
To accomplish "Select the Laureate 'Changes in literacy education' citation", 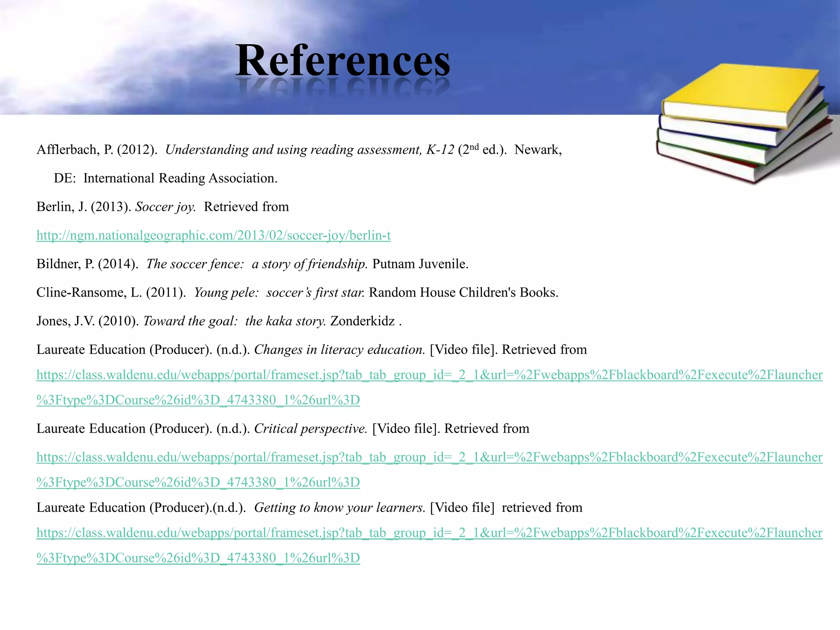I will (x=312, y=349).
